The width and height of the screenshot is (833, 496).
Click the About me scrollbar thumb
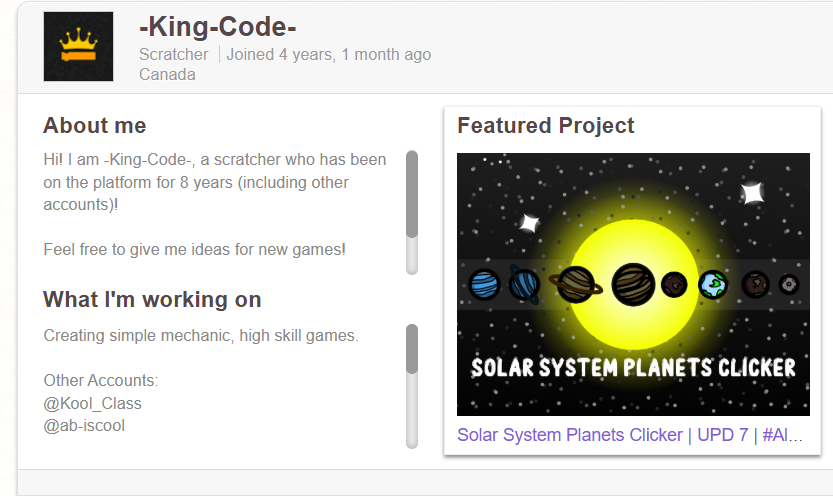coord(412,194)
